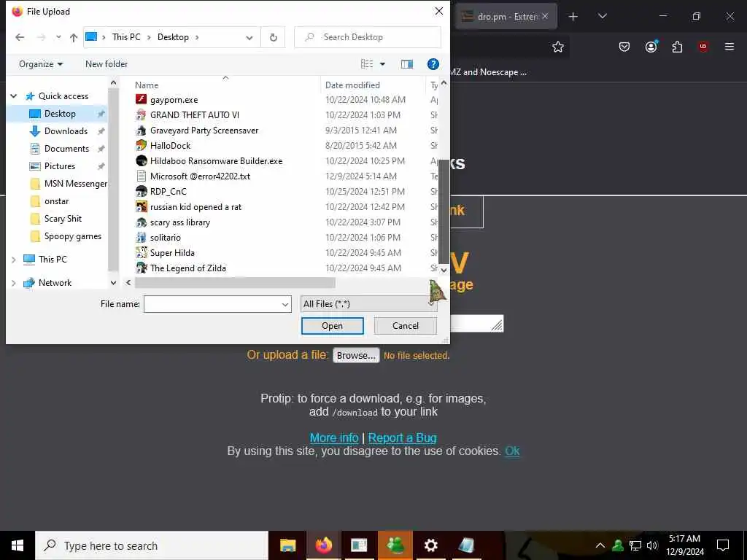Go up one folder level arrow
The height and width of the screenshot is (560, 747).
click(74, 37)
